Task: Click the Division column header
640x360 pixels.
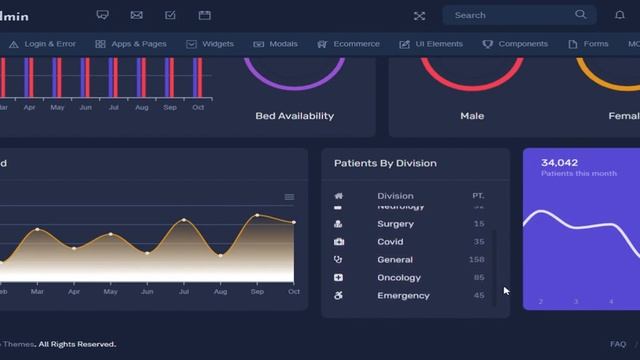Action: click(395, 196)
